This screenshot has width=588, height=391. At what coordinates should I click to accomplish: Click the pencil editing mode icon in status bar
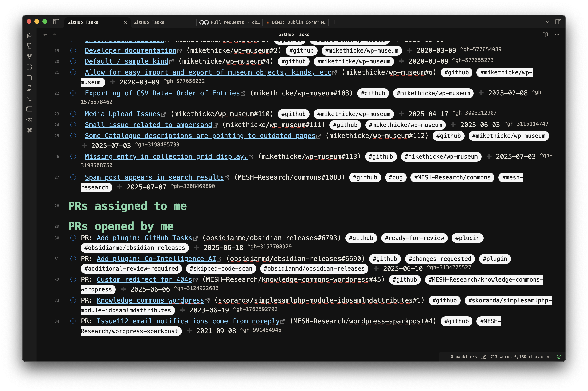click(x=484, y=356)
